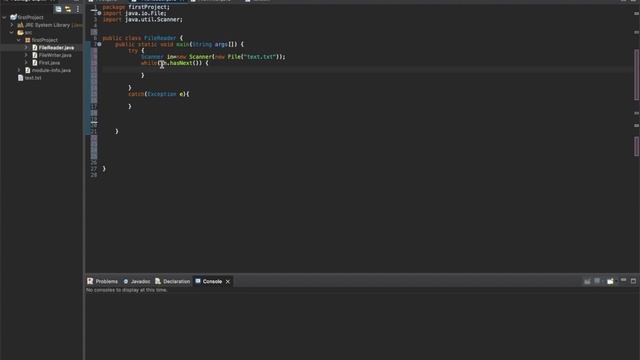Viewport: 640px width, 360px height.
Task: Switch to the Javadoc tab
Action: click(x=137, y=281)
